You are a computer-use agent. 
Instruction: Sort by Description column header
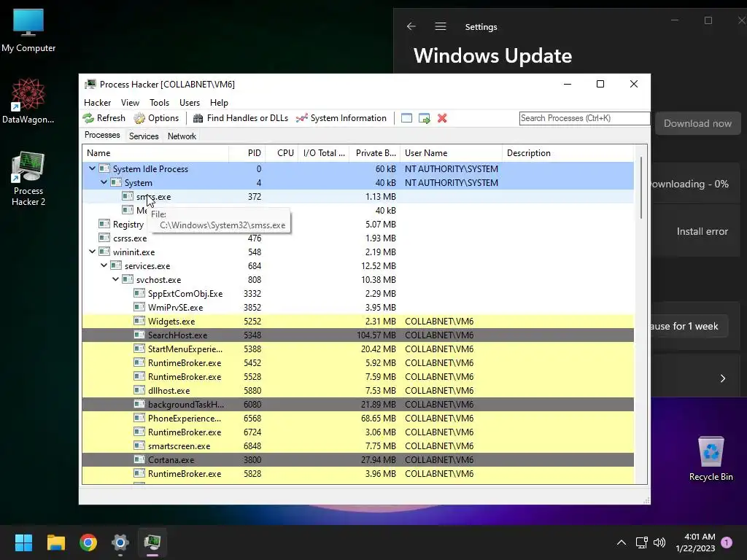tap(568, 153)
